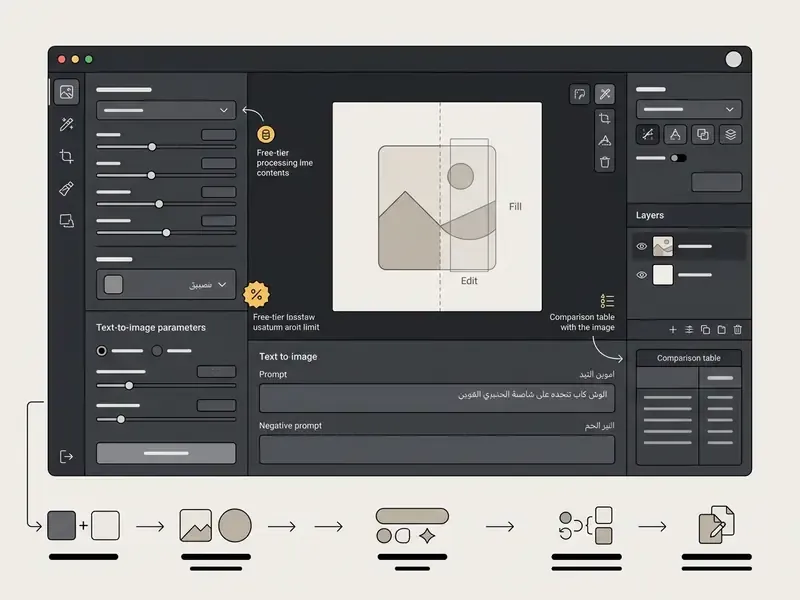Select the magic wand in left sidebar
Screen dimensions: 800x600
pos(66,124)
